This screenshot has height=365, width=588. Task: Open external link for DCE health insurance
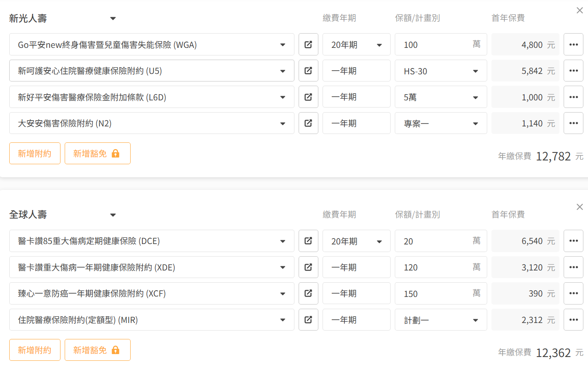tap(308, 241)
